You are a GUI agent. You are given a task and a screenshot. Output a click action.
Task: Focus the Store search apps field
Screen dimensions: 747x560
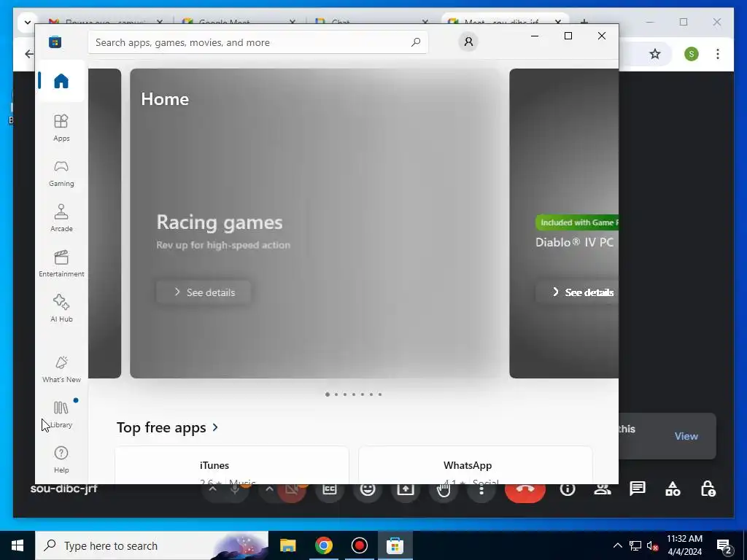pyautogui.click(x=258, y=42)
